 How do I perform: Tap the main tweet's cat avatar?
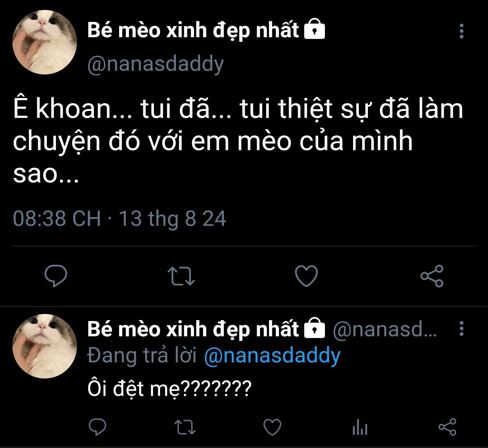pyautogui.click(x=45, y=42)
